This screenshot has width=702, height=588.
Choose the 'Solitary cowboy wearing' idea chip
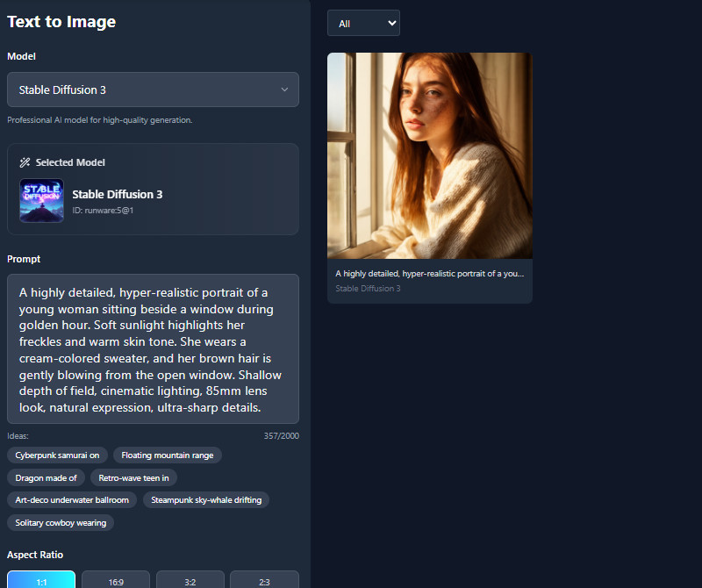coord(61,523)
